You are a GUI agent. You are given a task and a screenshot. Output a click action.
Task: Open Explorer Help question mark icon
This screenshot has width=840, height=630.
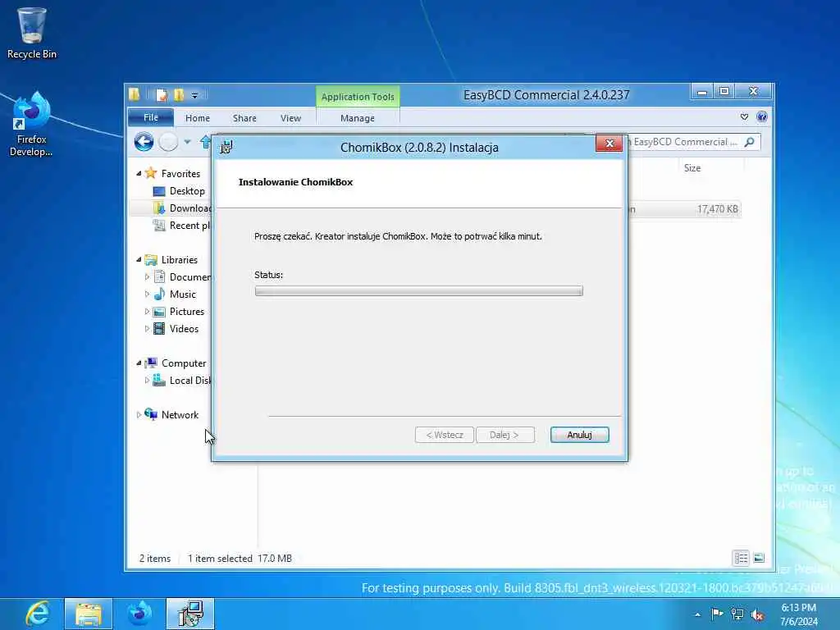point(762,116)
